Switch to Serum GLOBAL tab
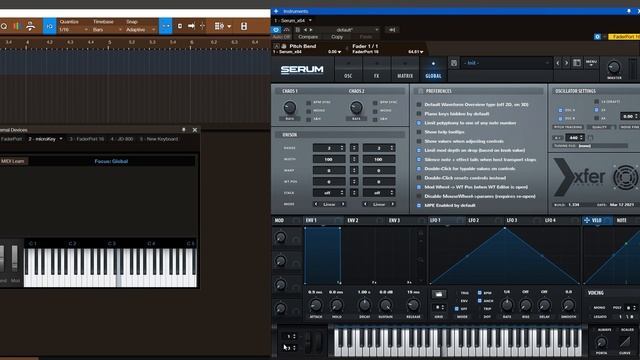The width and height of the screenshot is (640, 360). (433, 69)
